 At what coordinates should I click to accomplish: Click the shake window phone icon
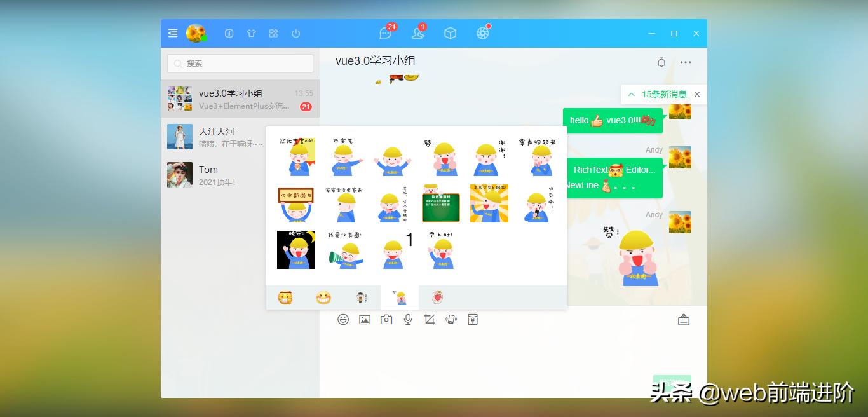click(451, 320)
